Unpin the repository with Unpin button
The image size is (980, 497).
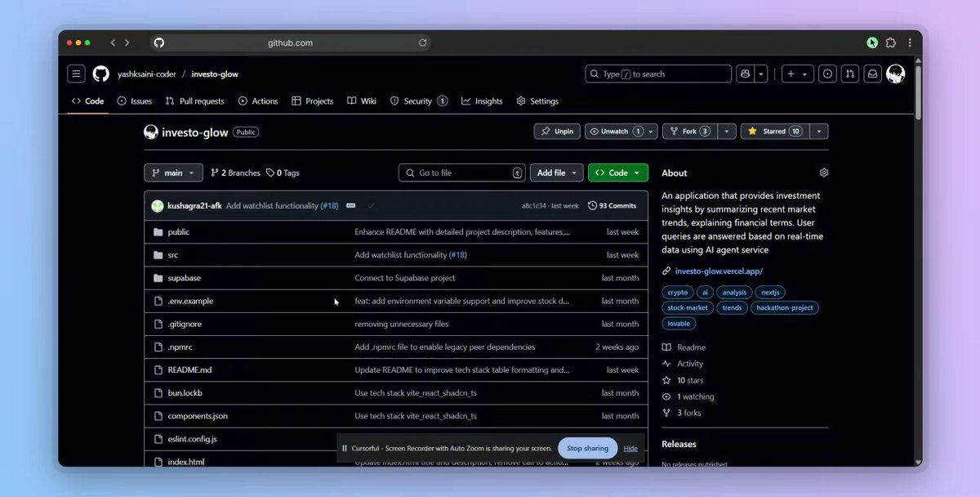pos(557,131)
